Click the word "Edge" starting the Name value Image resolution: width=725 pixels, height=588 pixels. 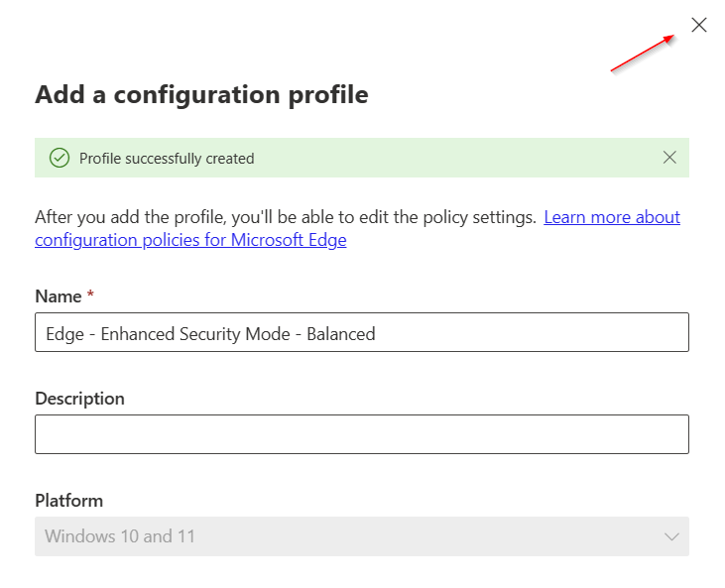click(x=63, y=334)
